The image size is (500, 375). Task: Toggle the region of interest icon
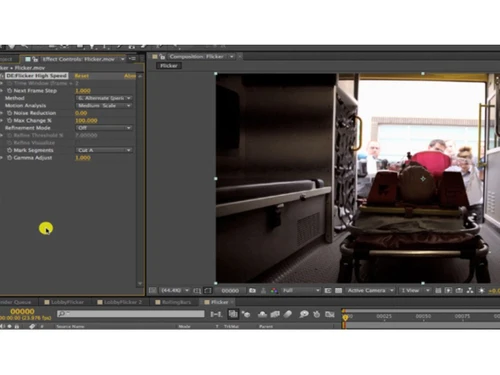[x=328, y=291]
